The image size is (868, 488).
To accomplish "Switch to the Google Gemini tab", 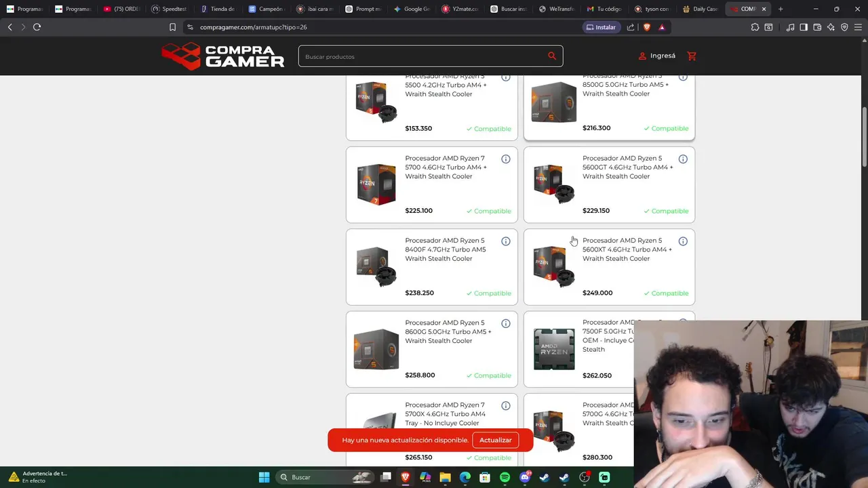I will [412, 9].
